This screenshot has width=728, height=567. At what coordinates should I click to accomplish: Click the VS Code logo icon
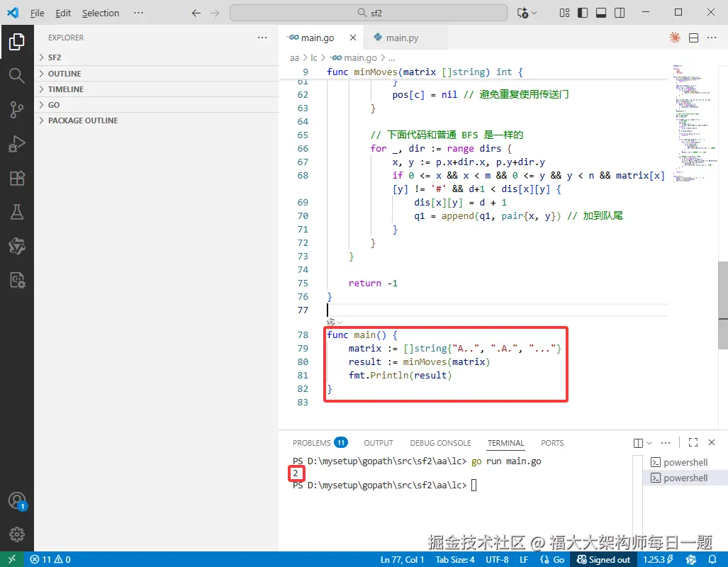(x=13, y=13)
